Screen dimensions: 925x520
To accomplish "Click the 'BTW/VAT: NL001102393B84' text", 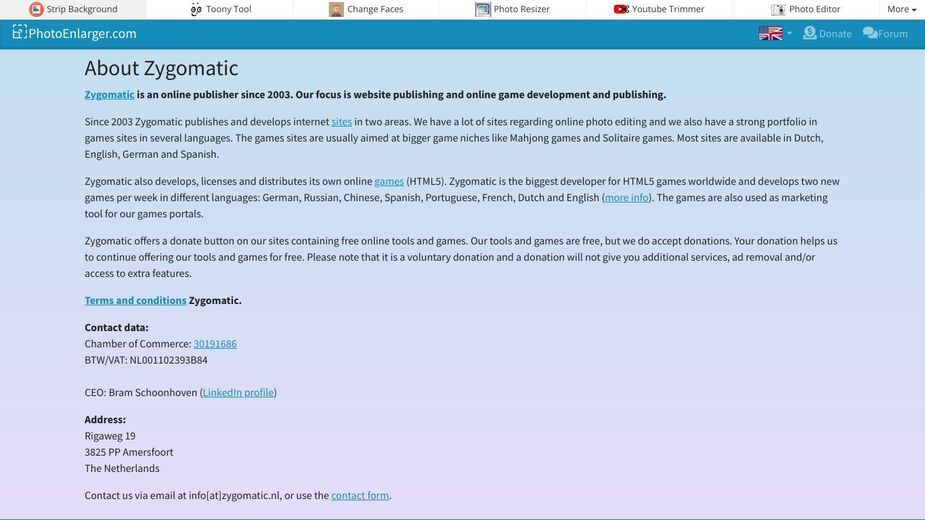I will (x=146, y=360).
